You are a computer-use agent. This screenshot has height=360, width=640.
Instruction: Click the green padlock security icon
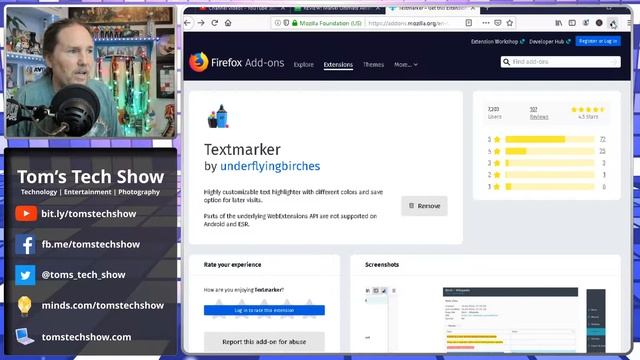(x=295, y=23)
